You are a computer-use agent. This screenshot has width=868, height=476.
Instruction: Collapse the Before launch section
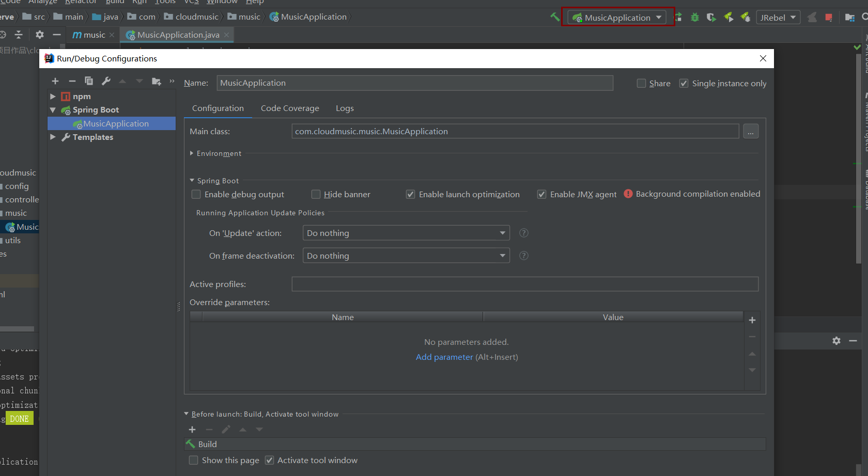coord(187,414)
